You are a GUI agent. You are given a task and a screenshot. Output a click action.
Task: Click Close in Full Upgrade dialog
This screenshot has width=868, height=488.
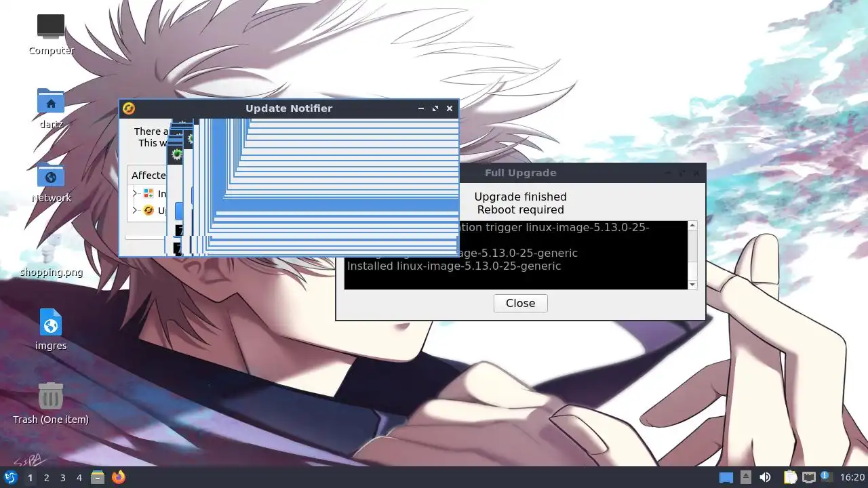(521, 303)
